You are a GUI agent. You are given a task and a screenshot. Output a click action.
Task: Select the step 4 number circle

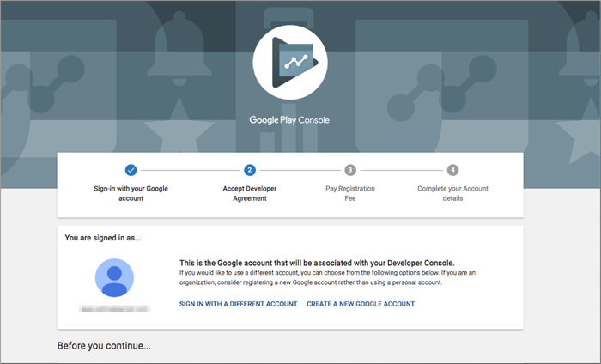(452, 170)
